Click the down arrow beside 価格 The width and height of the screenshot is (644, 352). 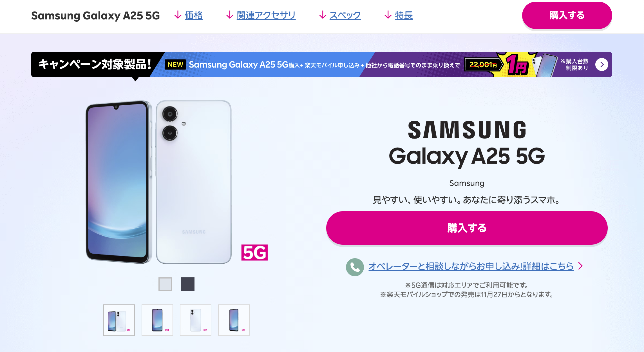(x=178, y=15)
